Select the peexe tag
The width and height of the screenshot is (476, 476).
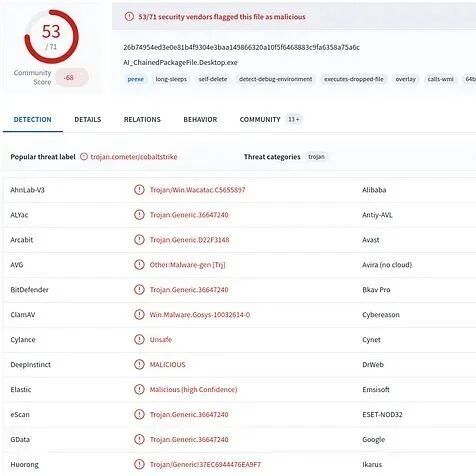pos(136,79)
